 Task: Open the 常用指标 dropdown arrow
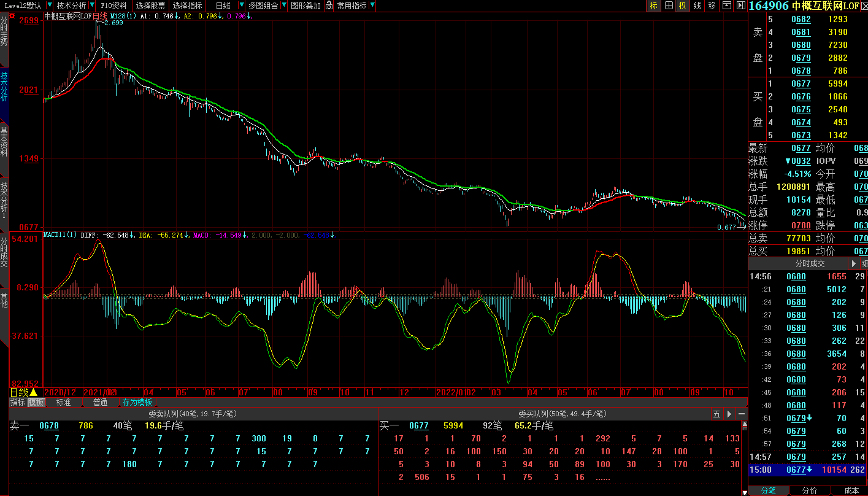pos(372,6)
